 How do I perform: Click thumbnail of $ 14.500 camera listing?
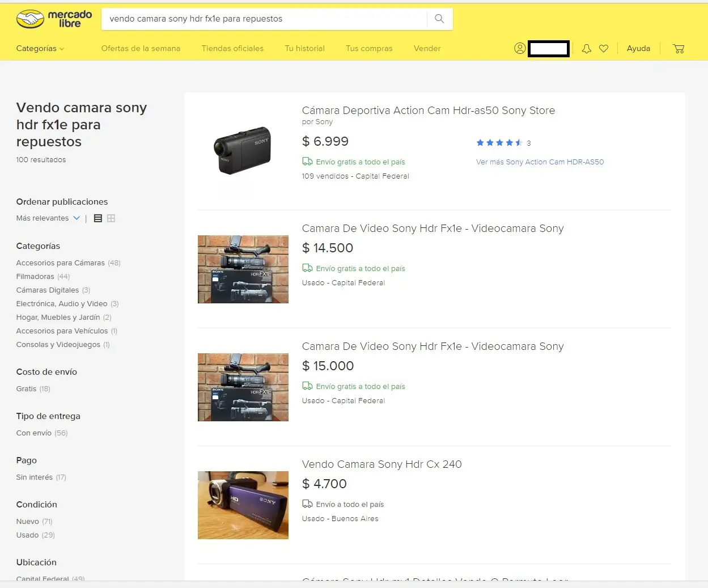pyautogui.click(x=243, y=269)
